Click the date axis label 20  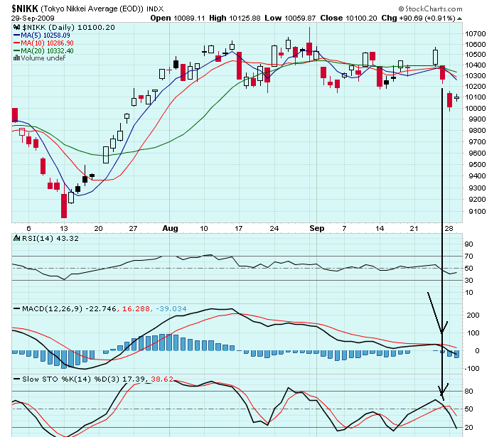click(98, 229)
